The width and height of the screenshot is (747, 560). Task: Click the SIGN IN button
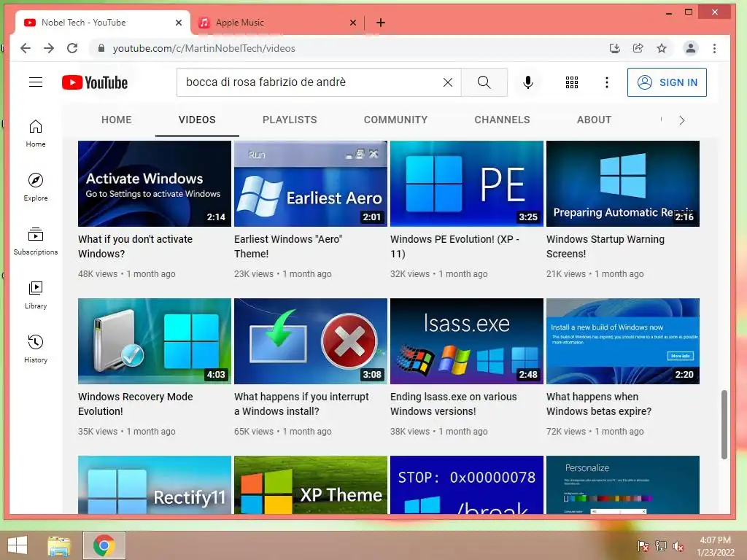667,82
